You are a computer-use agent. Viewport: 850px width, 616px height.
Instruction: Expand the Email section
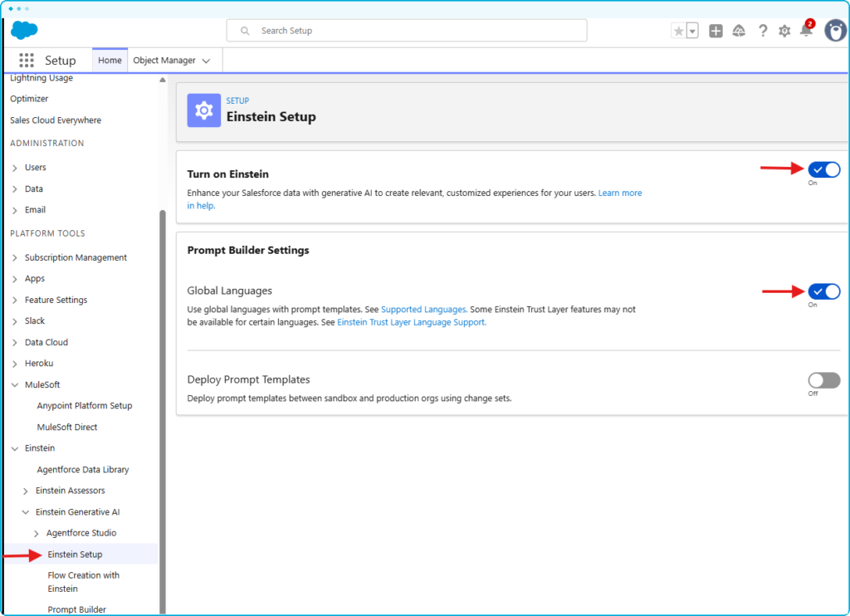[x=15, y=210]
